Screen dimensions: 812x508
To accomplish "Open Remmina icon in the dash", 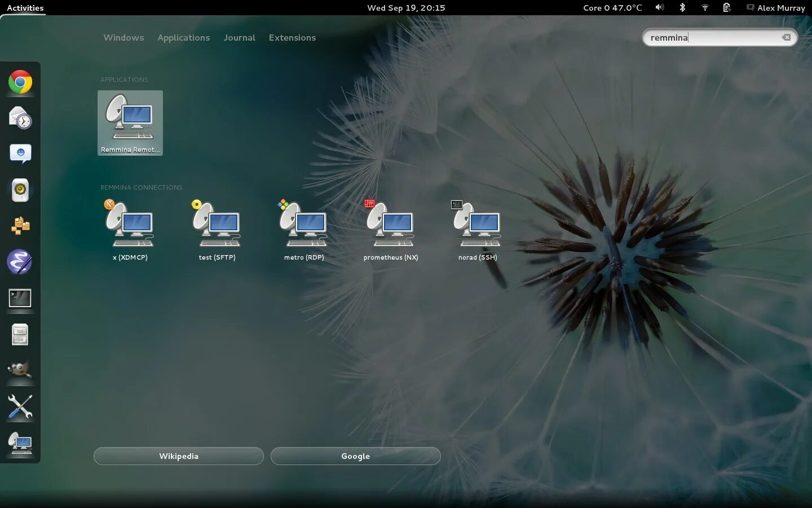I will 20,443.
